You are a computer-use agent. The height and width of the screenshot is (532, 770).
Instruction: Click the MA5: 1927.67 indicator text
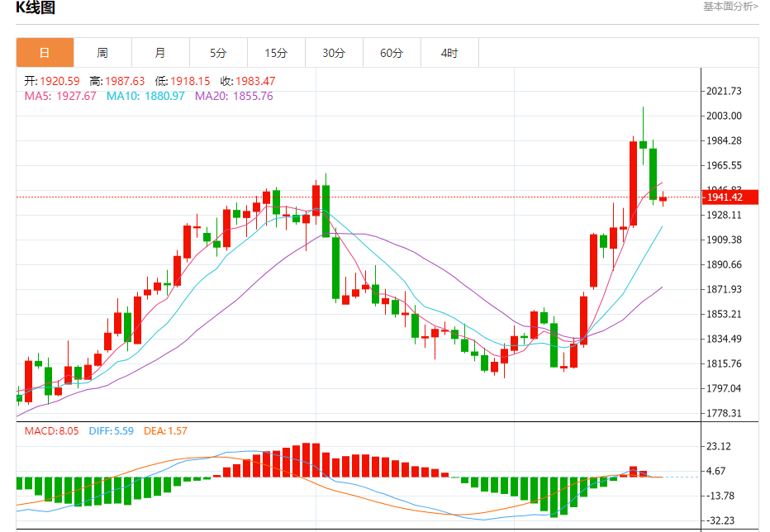[60, 96]
